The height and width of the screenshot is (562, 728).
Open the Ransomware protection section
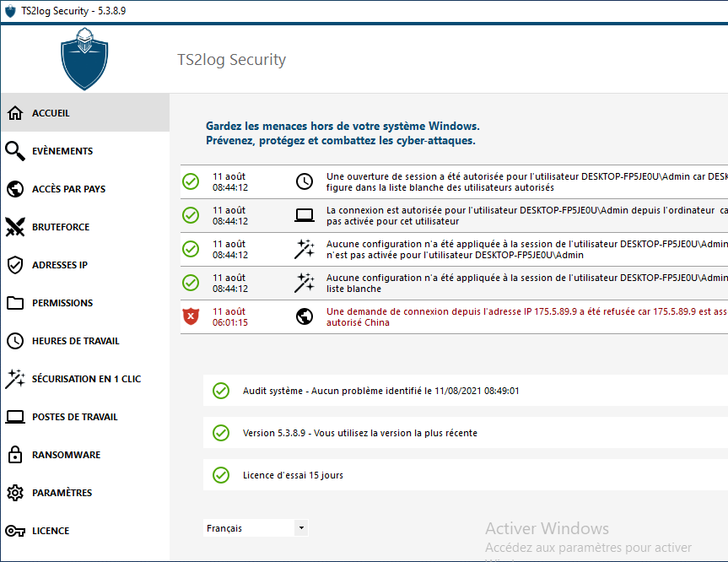(85, 455)
